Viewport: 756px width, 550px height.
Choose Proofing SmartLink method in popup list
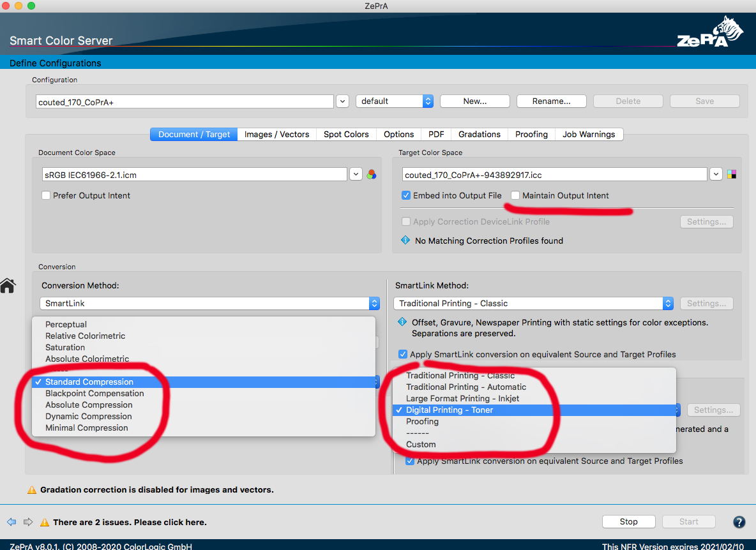[x=534, y=422]
